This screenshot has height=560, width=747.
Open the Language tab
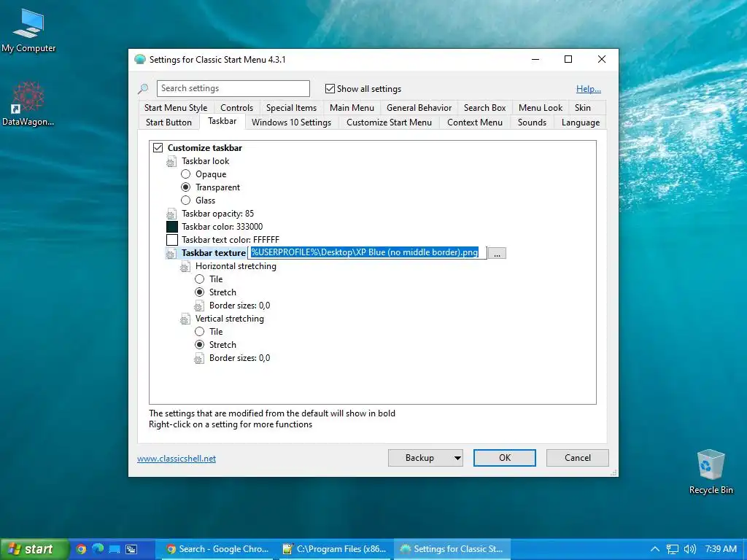tap(581, 122)
